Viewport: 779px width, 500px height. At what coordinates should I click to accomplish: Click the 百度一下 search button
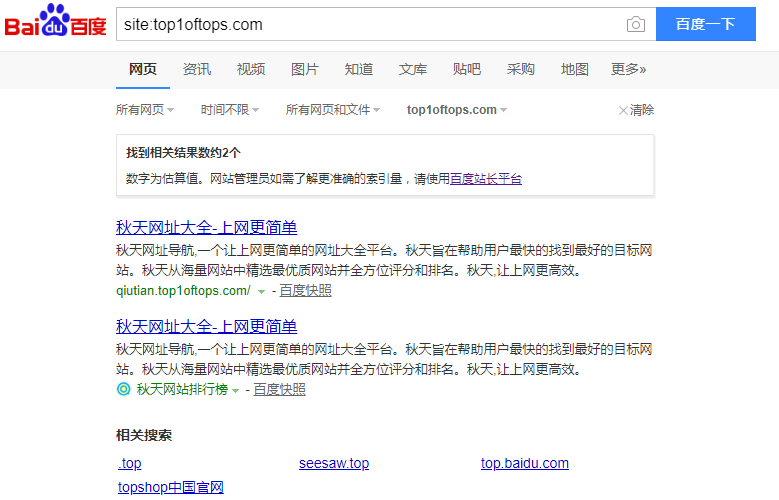pos(705,24)
